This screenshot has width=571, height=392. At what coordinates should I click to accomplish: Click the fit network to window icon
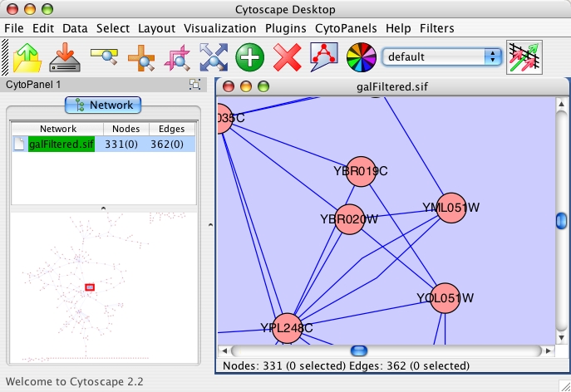pos(214,57)
